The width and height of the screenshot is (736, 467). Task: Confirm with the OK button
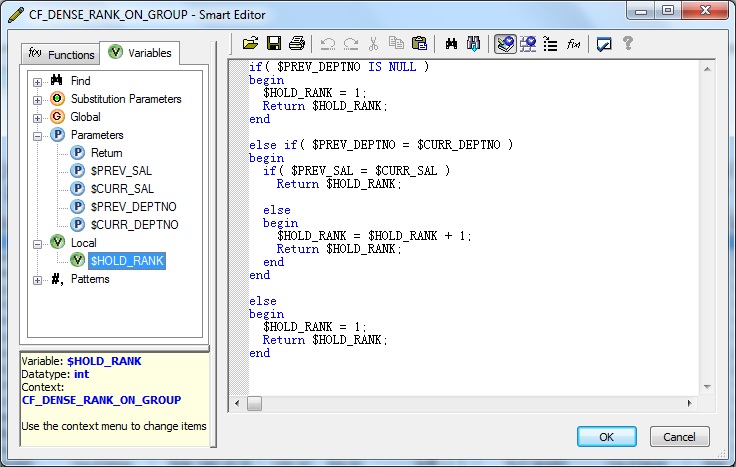[606, 437]
